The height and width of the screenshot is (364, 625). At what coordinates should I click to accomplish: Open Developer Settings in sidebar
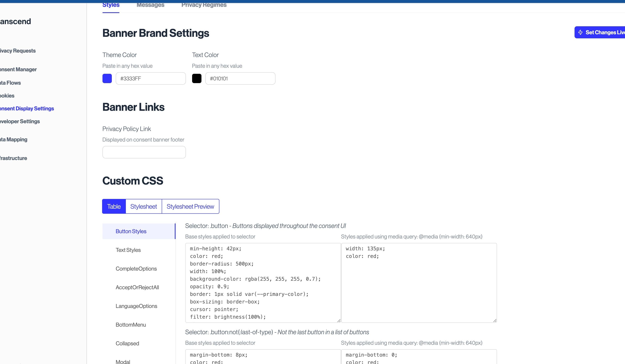tap(20, 121)
